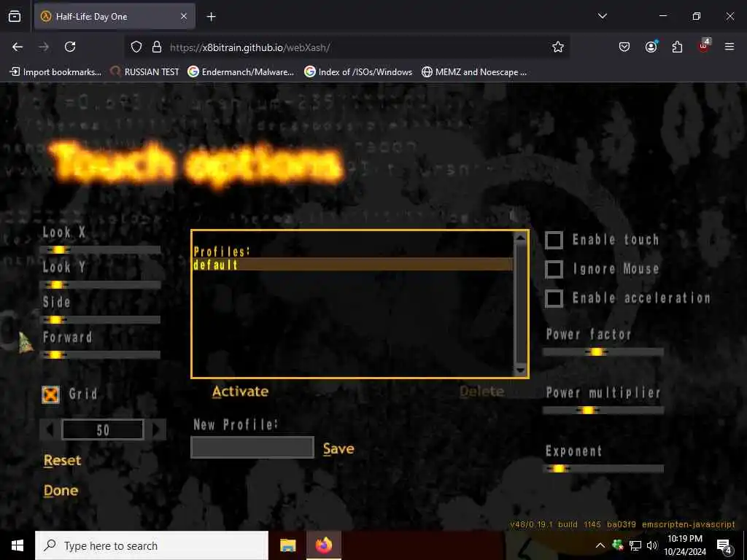Open Import bookmarks... bookmark

click(55, 72)
